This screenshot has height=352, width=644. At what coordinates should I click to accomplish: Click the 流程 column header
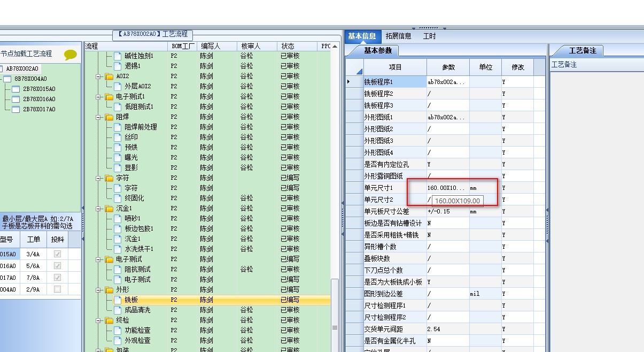(126, 47)
